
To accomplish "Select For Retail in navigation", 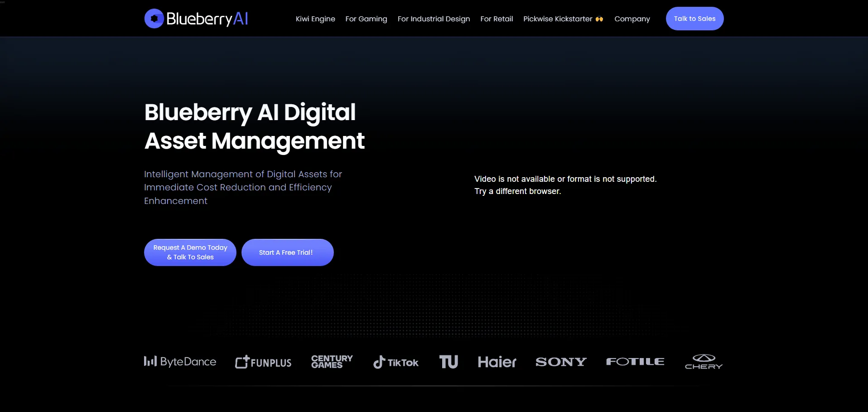I will [x=497, y=19].
